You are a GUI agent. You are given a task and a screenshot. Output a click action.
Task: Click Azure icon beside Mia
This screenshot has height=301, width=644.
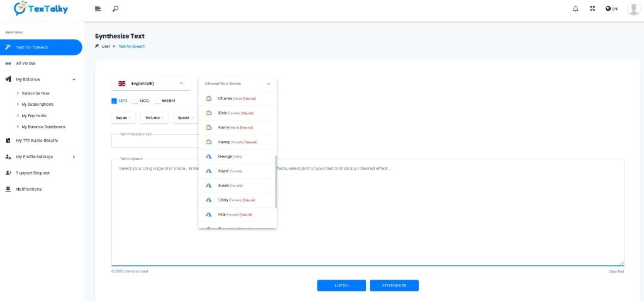209,215
